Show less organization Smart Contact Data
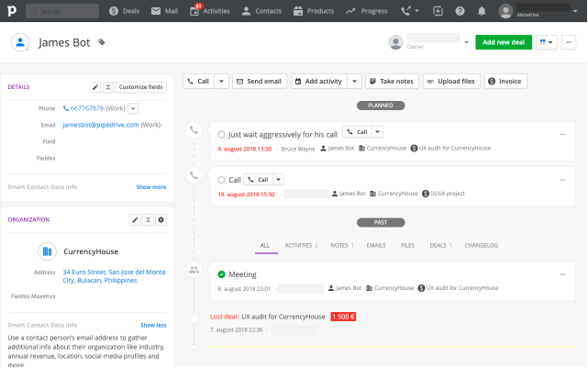This screenshot has height=368, width=588. tap(153, 325)
